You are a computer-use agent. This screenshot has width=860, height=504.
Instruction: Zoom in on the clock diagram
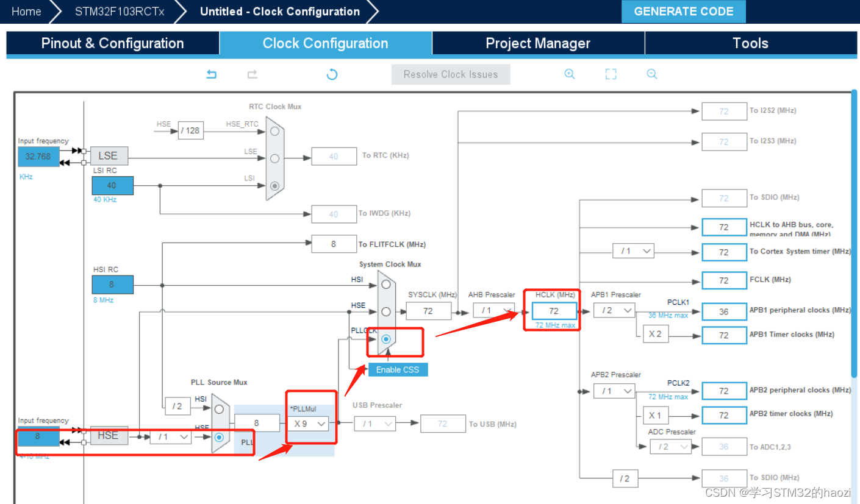pos(570,74)
